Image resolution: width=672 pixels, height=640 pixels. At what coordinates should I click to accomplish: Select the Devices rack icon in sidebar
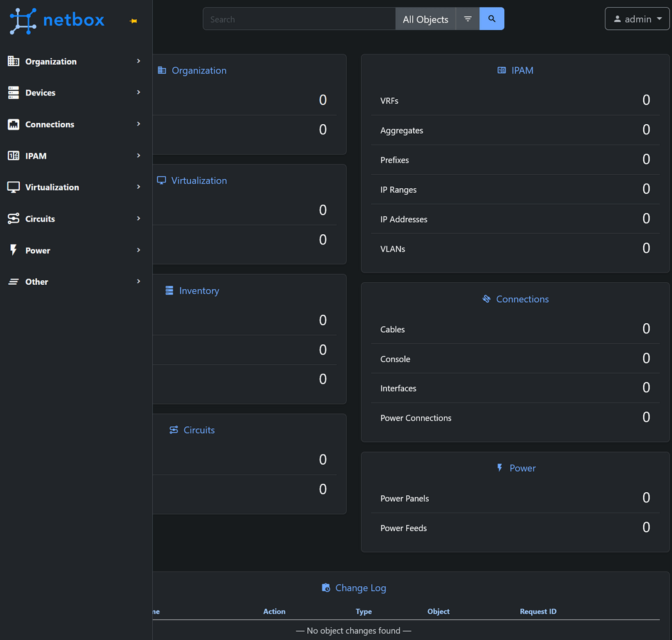[x=13, y=92]
